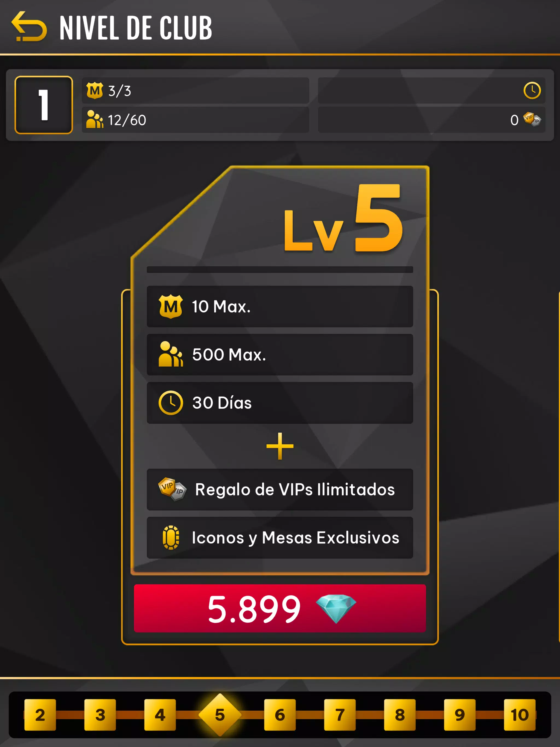Click the current club level 1 box
The image size is (560, 747).
tap(43, 105)
